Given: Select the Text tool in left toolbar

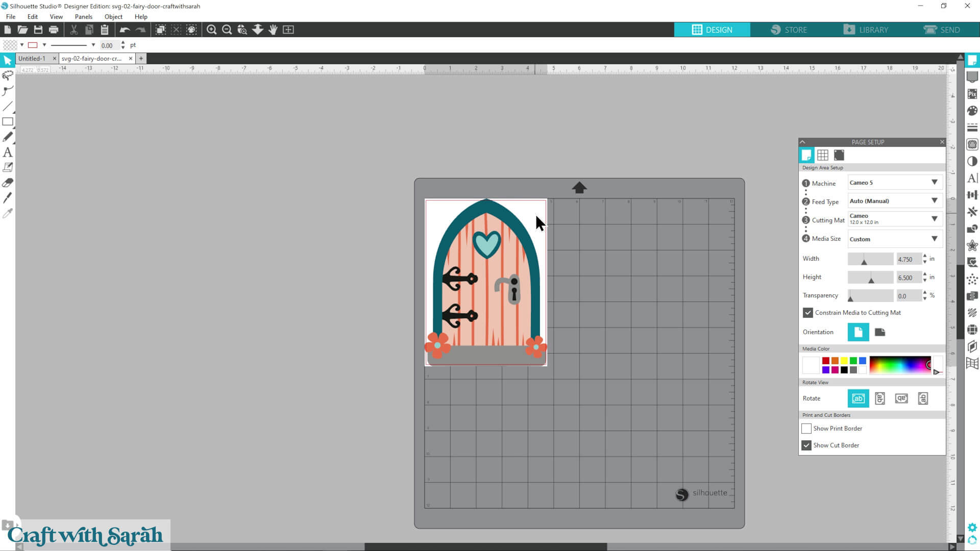Looking at the screenshot, I should 8,152.
